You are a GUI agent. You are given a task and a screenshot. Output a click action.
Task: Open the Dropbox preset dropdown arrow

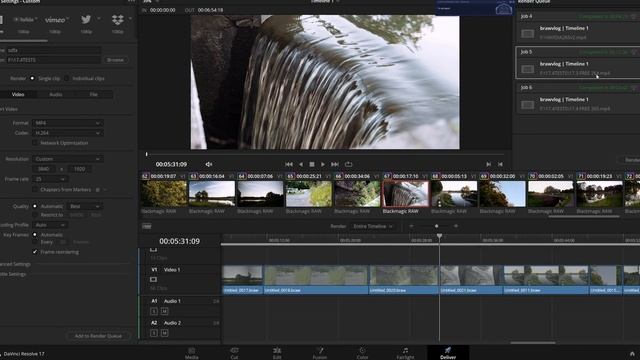point(130,18)
